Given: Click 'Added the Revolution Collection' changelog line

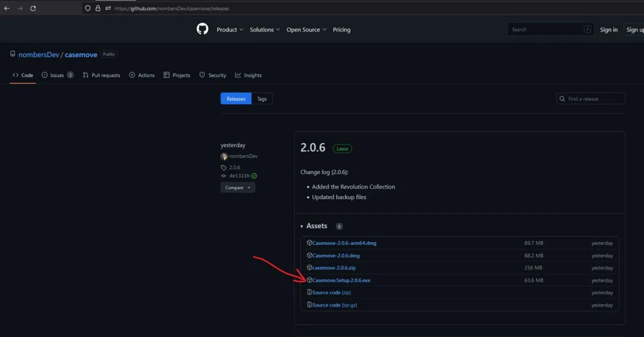Looking at the screenshot, I should click(353, 186).
